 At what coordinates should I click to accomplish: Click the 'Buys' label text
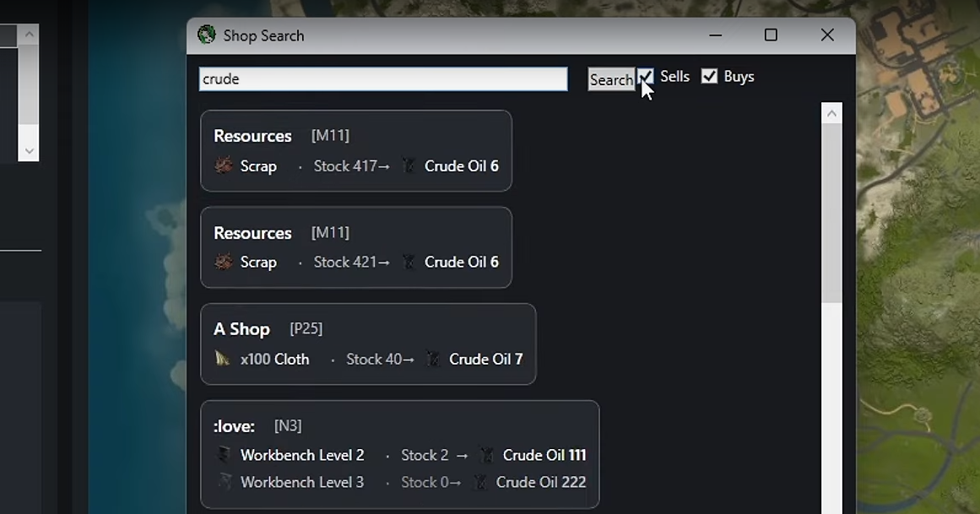pyautogui.click(x=739, y=76)
